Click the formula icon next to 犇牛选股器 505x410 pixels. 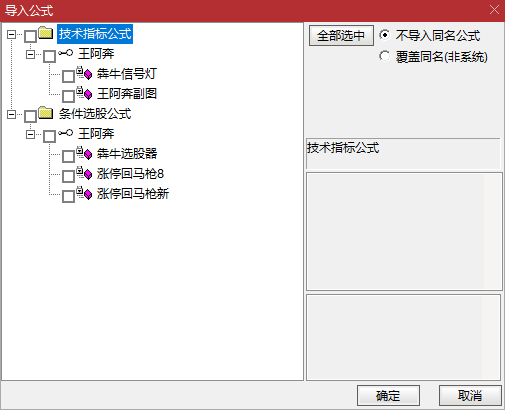point(84,153)
